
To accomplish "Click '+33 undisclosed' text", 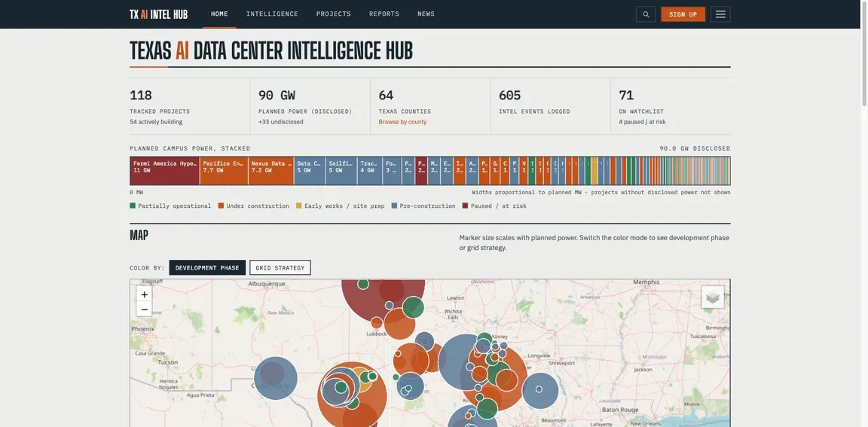I will click(x=280, y=122).
